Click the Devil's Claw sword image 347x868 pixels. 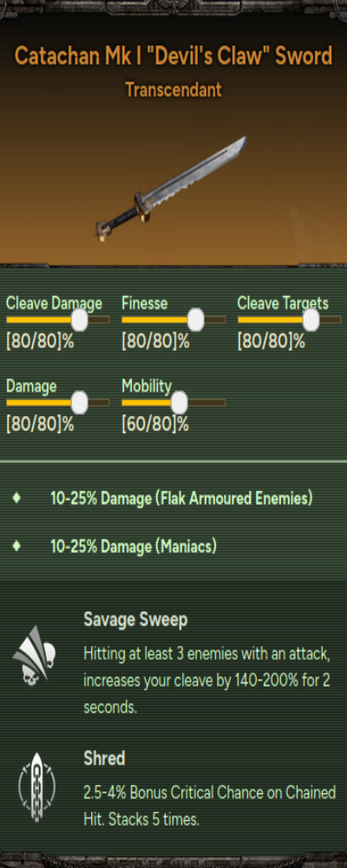tap(170, 188)
